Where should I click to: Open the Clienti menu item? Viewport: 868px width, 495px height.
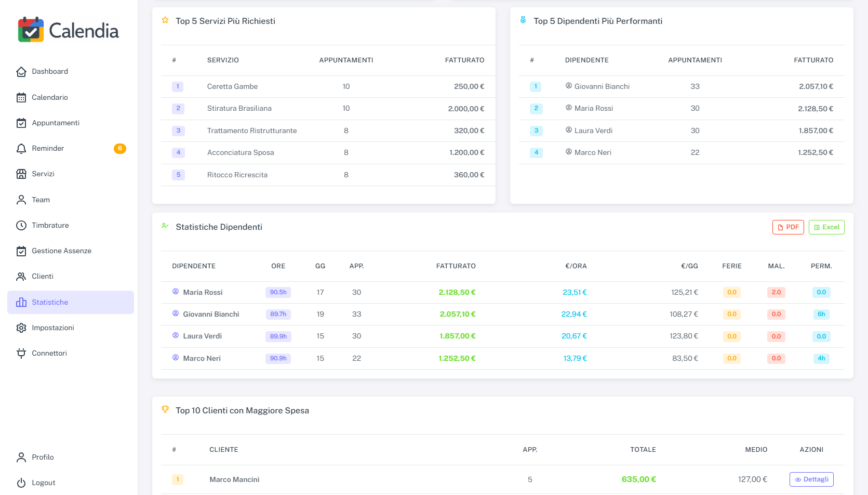[x=43, y=276]
